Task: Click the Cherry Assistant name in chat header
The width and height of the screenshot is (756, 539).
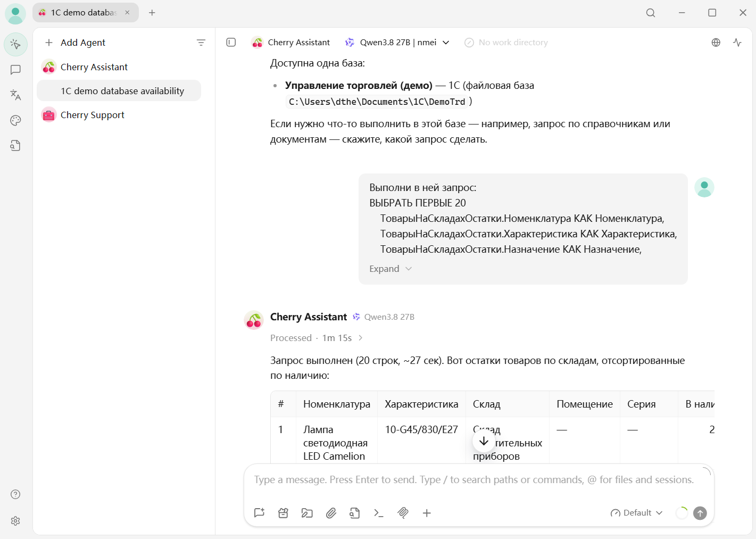Action: pos(298,43)
